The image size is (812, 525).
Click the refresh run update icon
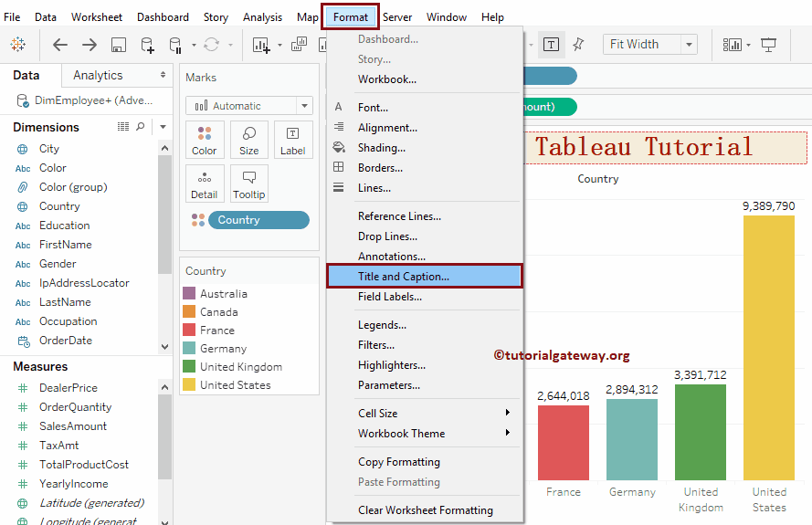(x=211, y=45)
